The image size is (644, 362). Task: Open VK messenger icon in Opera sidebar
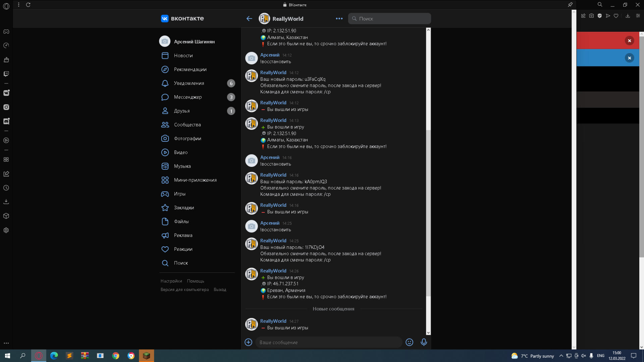pyautogui.click(x=6, y=93)
